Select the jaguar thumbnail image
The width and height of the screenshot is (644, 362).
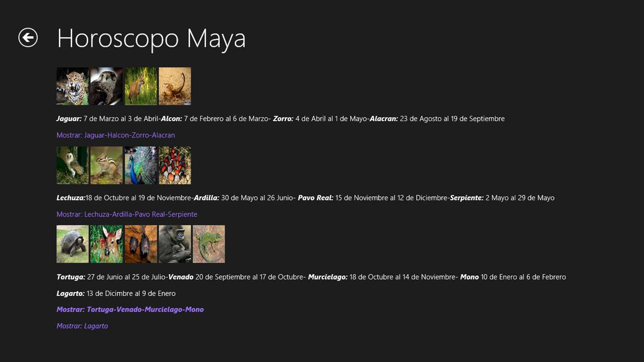(x=72, y=86)
